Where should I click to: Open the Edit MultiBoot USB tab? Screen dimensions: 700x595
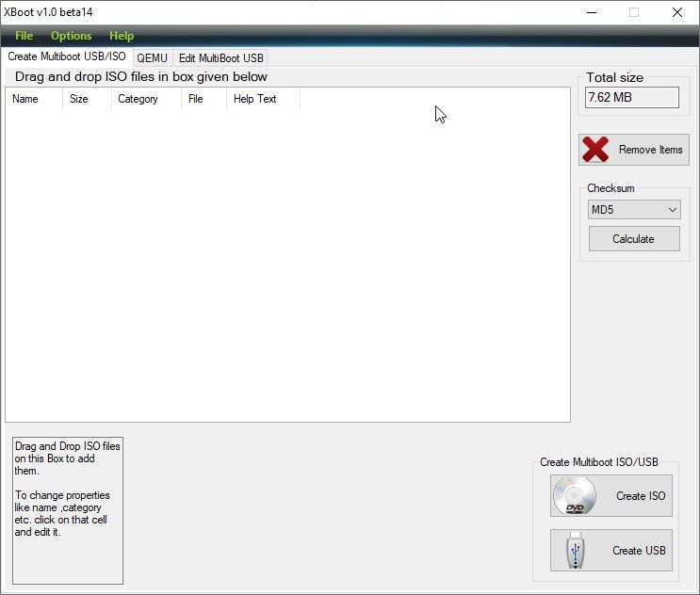click(221, 58)
